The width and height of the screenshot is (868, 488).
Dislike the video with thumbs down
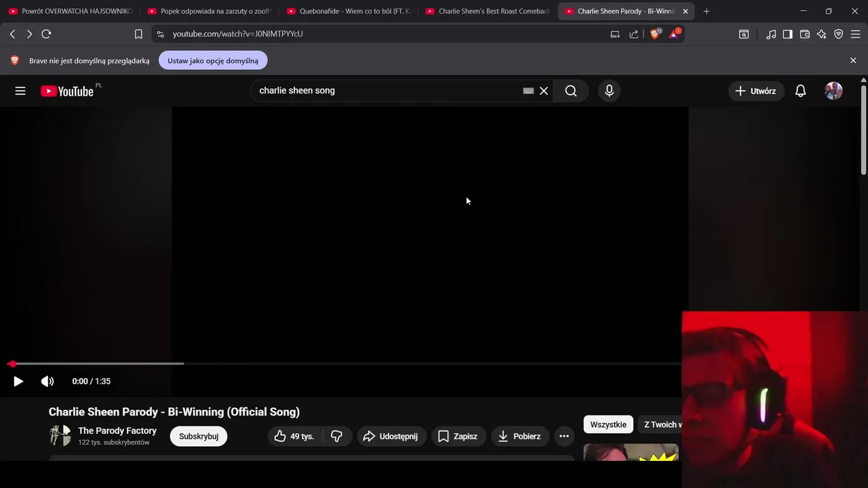336,436
